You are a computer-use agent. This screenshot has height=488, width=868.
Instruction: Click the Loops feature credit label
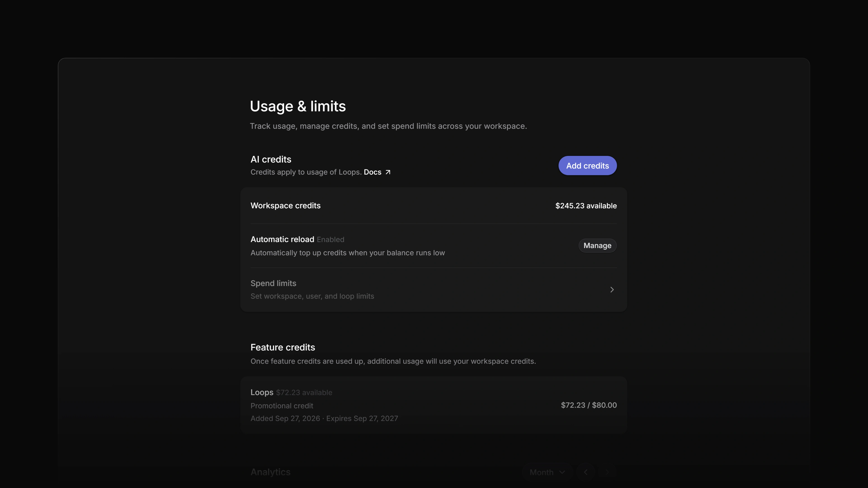click(262, 392)
